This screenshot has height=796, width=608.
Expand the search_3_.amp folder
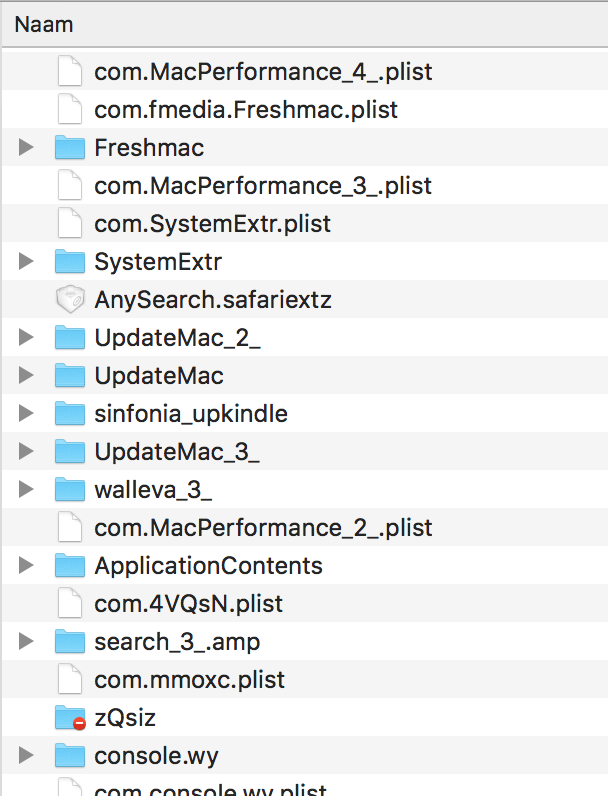pyautogui.click(x=26, y=641)
